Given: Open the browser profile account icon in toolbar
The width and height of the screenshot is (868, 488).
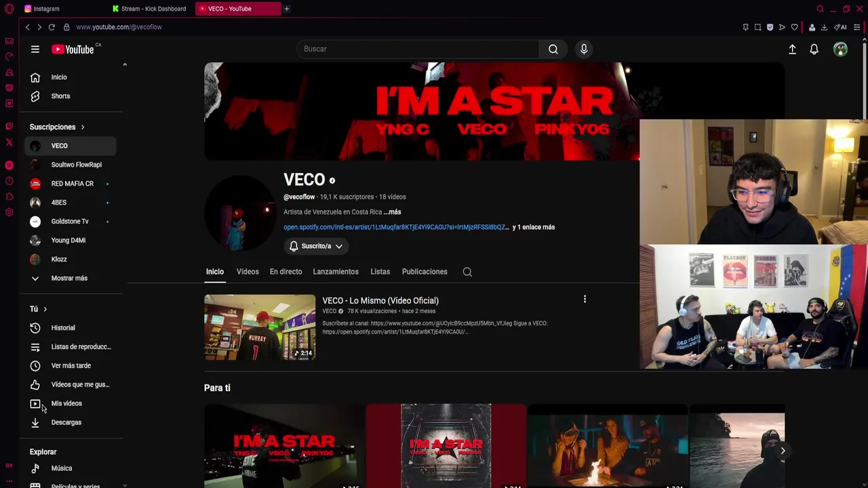Looking at the screenshot, I should (x=812, y=27).
